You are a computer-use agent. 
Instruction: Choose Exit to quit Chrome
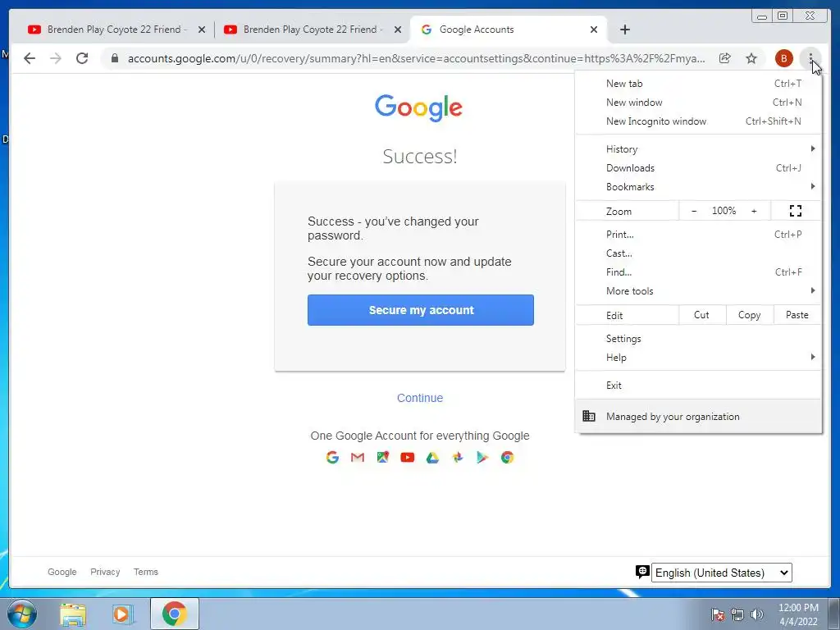698,386
